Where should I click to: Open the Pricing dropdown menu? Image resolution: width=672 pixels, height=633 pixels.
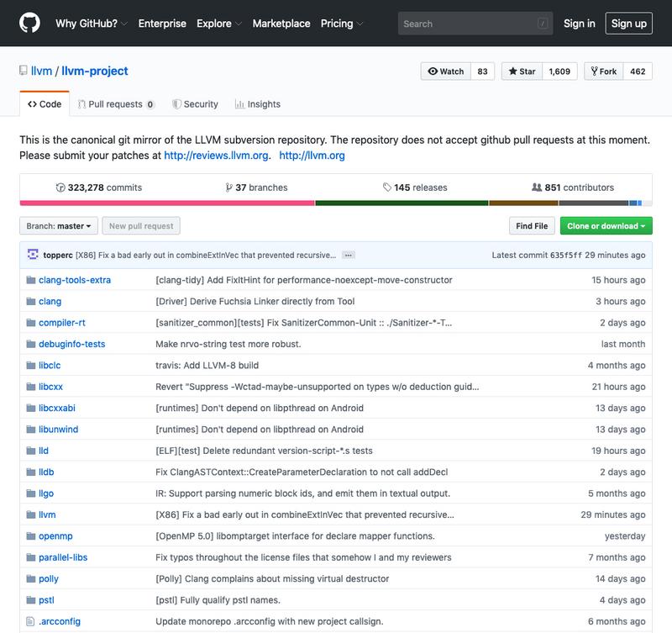click(x=342, y=24)
